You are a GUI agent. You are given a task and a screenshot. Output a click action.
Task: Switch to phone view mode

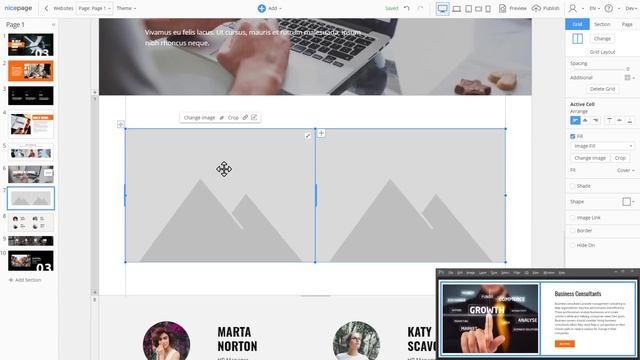(488, 9)
